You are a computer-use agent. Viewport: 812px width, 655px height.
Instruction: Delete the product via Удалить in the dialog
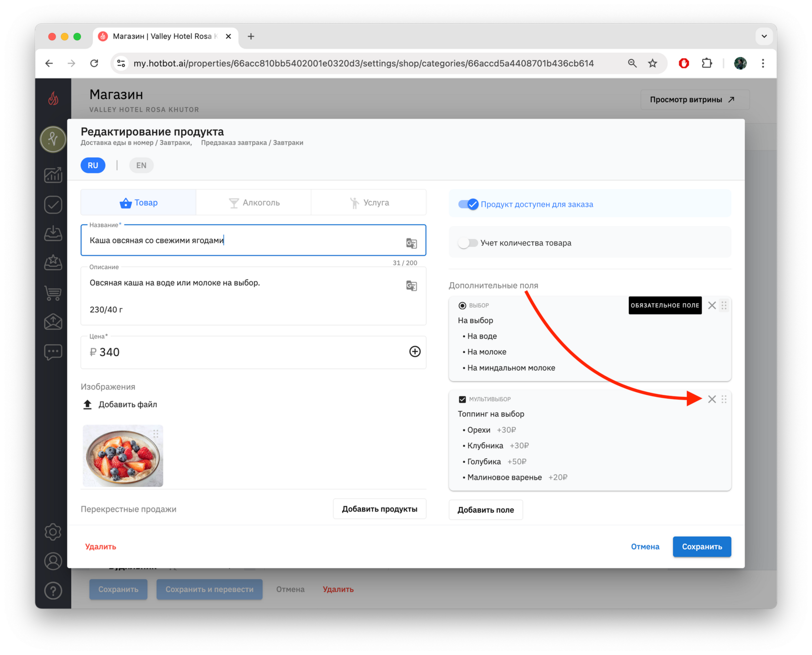(x=101, y=547)
